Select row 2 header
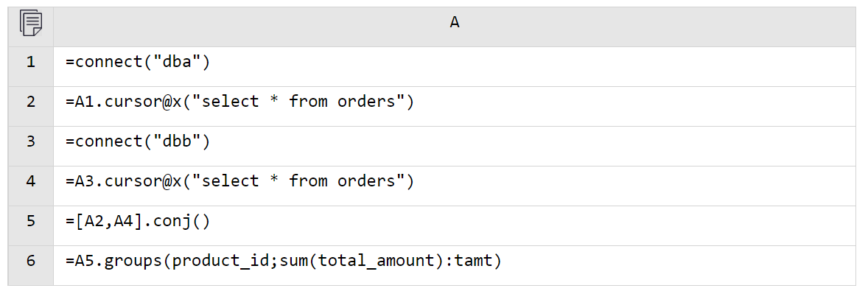 pos(30,102)
